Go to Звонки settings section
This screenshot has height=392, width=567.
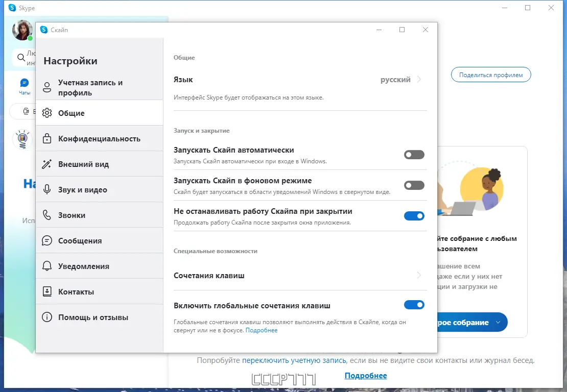[x=100, y=215]
